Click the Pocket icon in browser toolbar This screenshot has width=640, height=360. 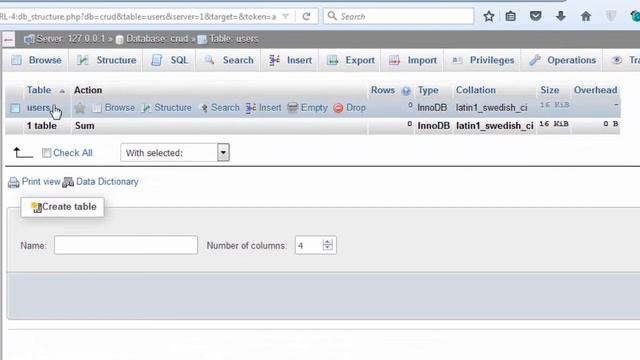pyautogui.click(x=536, y=16)
